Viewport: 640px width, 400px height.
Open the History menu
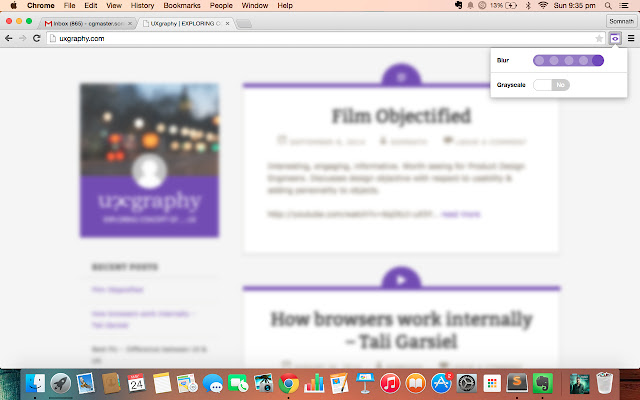coord(142,6)
